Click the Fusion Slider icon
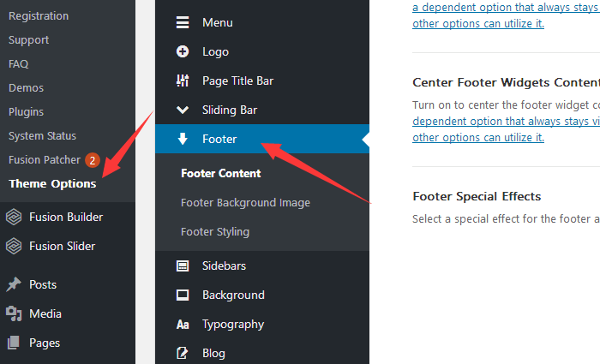The height and width of the screenshot is (364, 600). click(14, 246)
